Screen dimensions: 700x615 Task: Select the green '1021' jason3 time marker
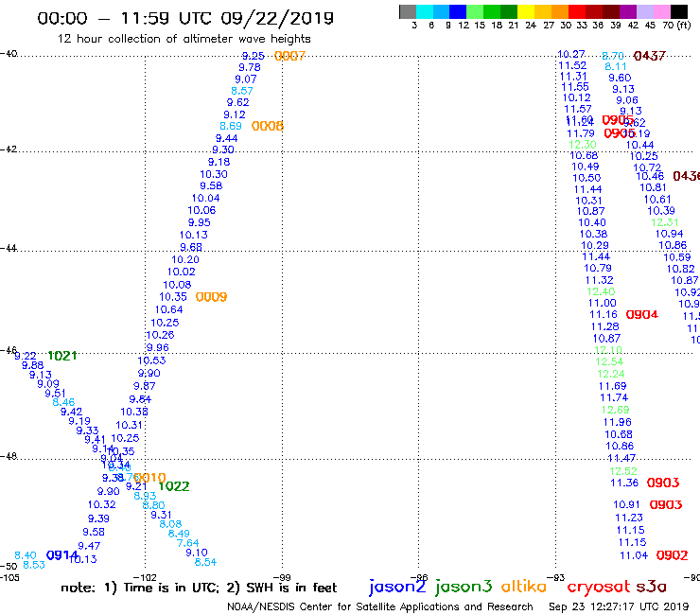[x=62, y=356]
